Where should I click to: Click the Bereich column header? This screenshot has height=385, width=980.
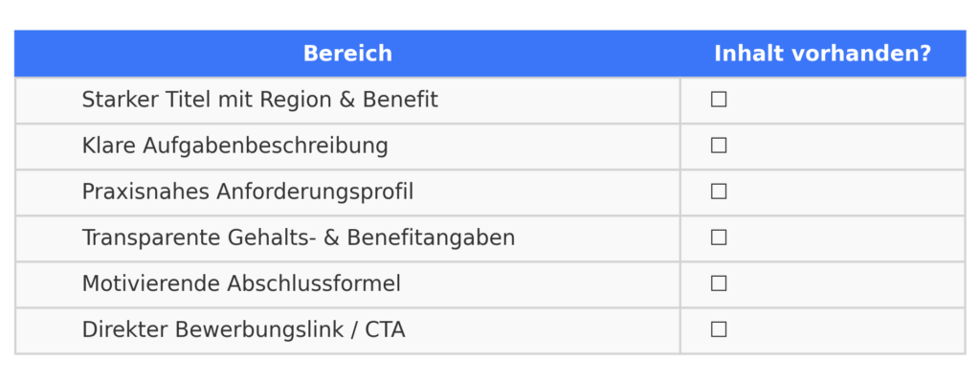click(347, 54)
